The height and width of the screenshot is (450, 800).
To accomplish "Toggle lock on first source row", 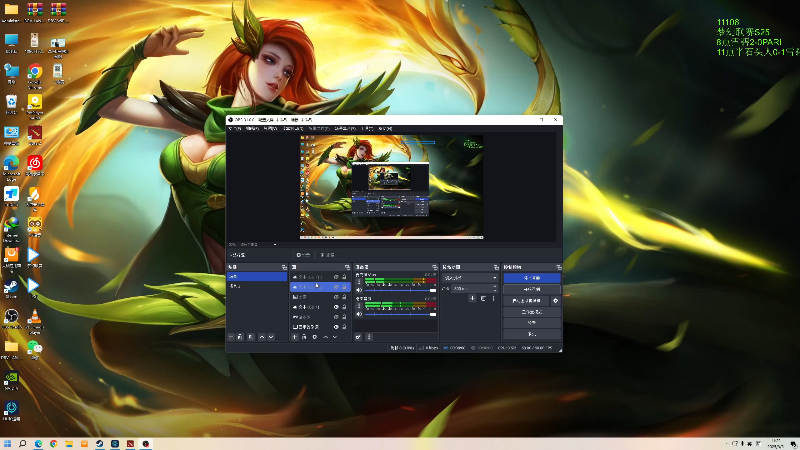I will point(344,277).
